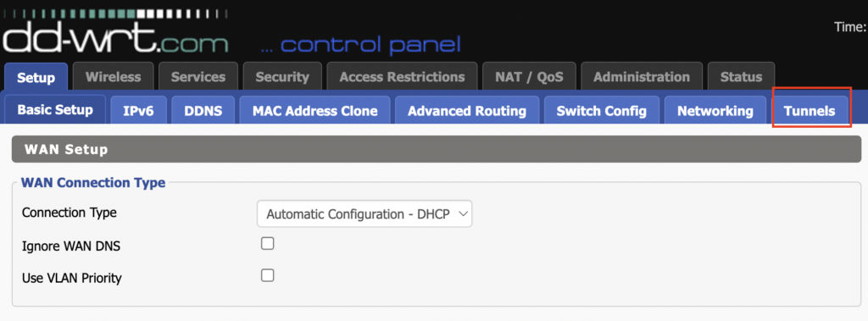Open the Switch Config sub-tab

click(602, 111)
